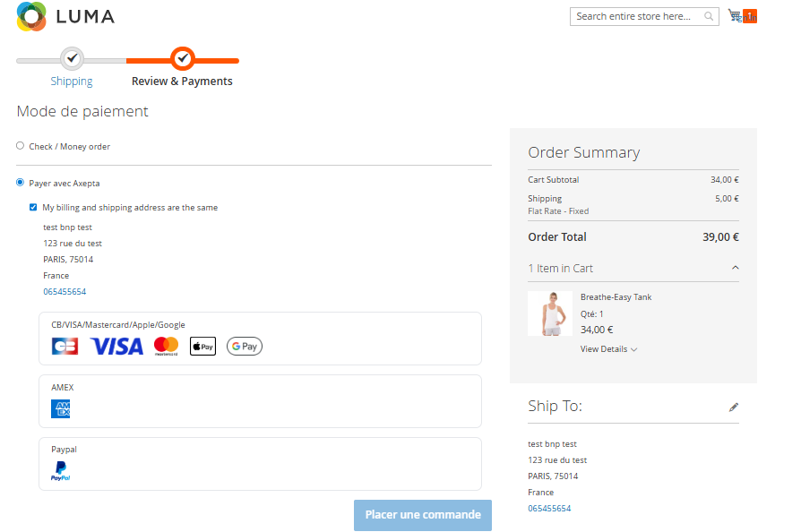Click the search entire store field
This screenshot has height=532, width=801.
pos(636,16)
